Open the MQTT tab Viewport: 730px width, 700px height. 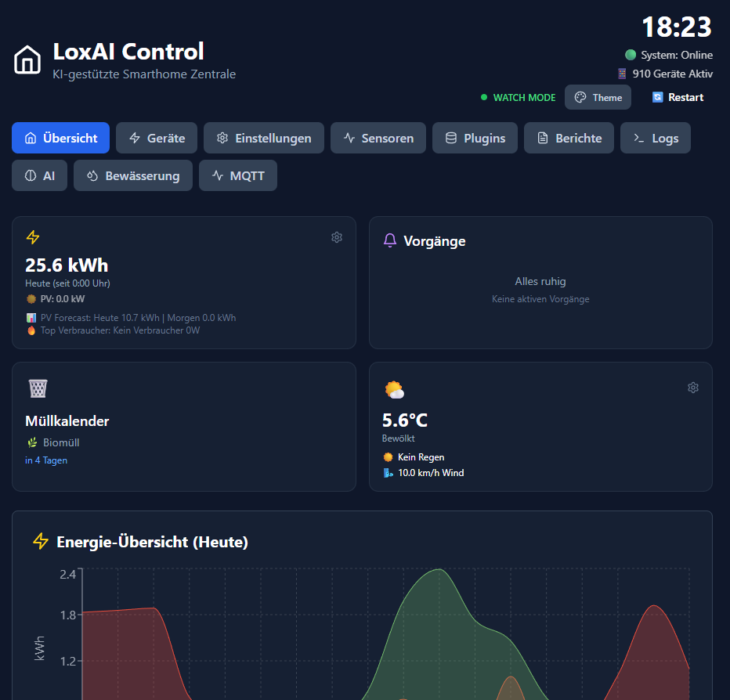point(238,175)
